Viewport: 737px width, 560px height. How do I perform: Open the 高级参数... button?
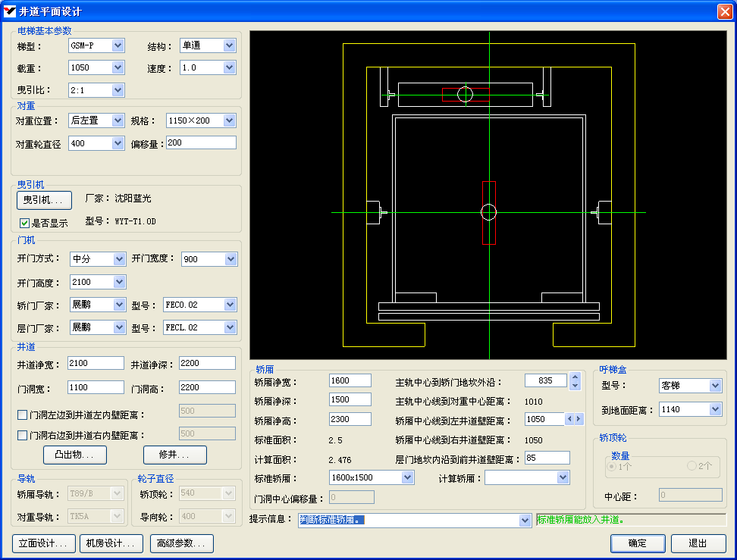[x=181, y=543]
